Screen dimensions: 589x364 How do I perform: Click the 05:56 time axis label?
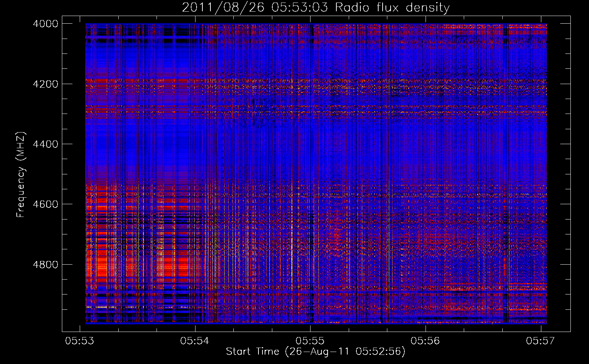425,341
